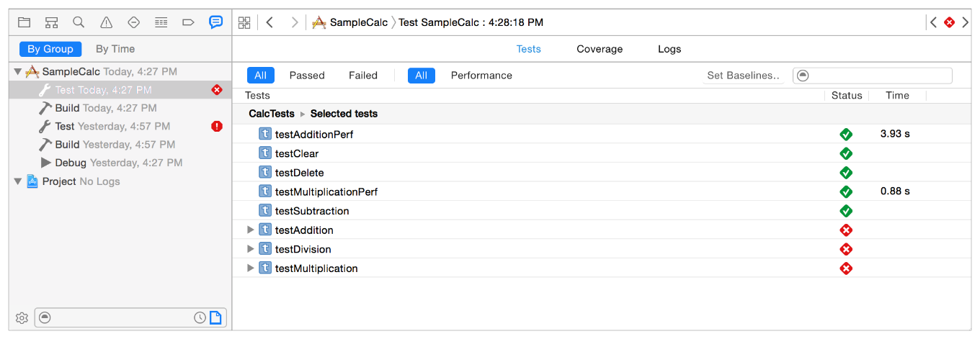Collapse the SampleCalc group in navigator
This screenshot has width=980, height=339.
(x=18, y=72)
